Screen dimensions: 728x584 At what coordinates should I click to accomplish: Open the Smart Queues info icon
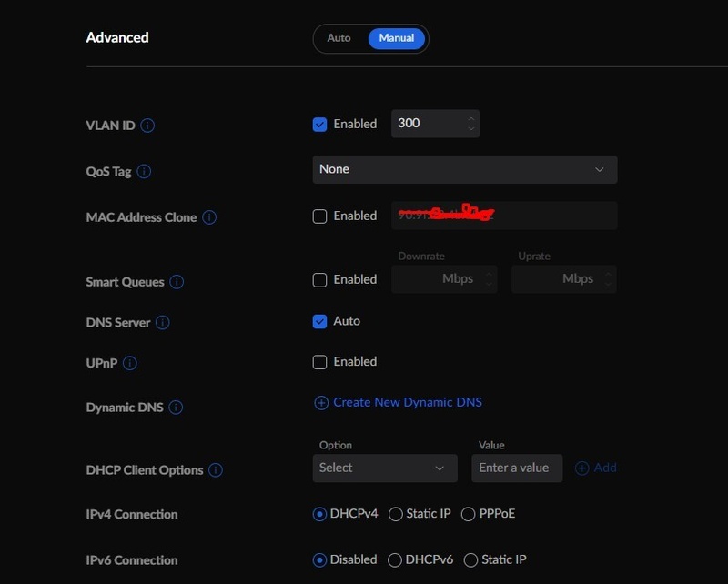[x=177, y=282]
